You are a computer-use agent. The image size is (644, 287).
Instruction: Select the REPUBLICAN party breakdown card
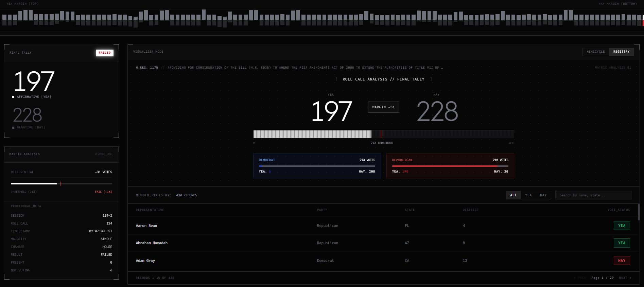click(x=450, y=166)
